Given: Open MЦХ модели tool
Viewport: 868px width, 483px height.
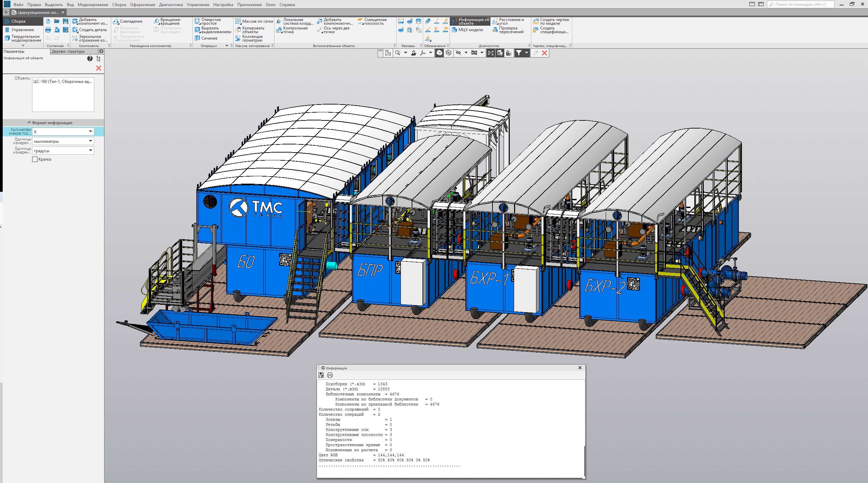Looking at the screenshot, I should point(467,30).
